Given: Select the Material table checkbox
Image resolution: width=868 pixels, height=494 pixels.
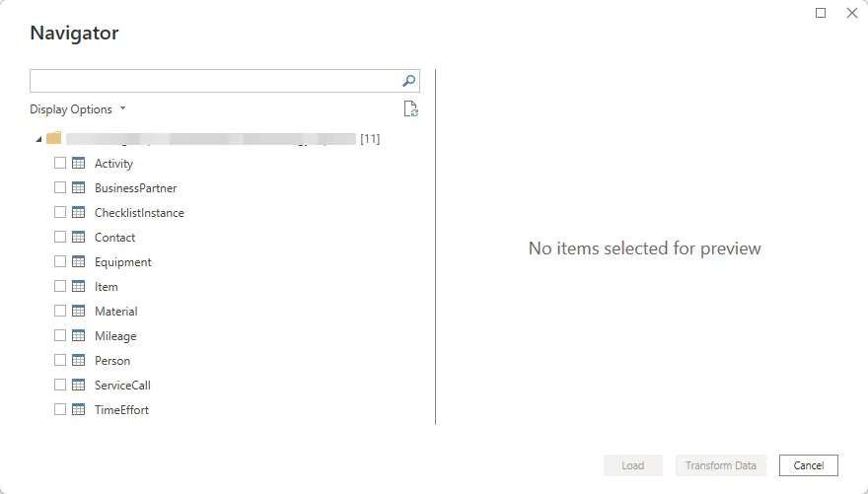Looking at the screenshot, I should pos(60,311).
